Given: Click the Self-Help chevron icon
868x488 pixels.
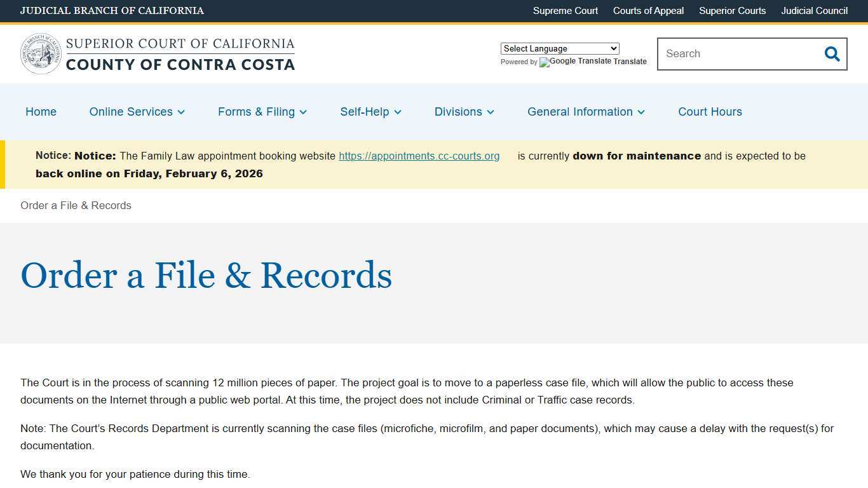Looking at the screenshot, I should [398, 112].
